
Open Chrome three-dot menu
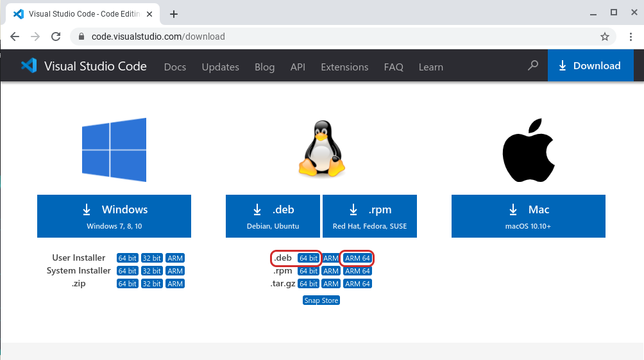tap(631, 37)
